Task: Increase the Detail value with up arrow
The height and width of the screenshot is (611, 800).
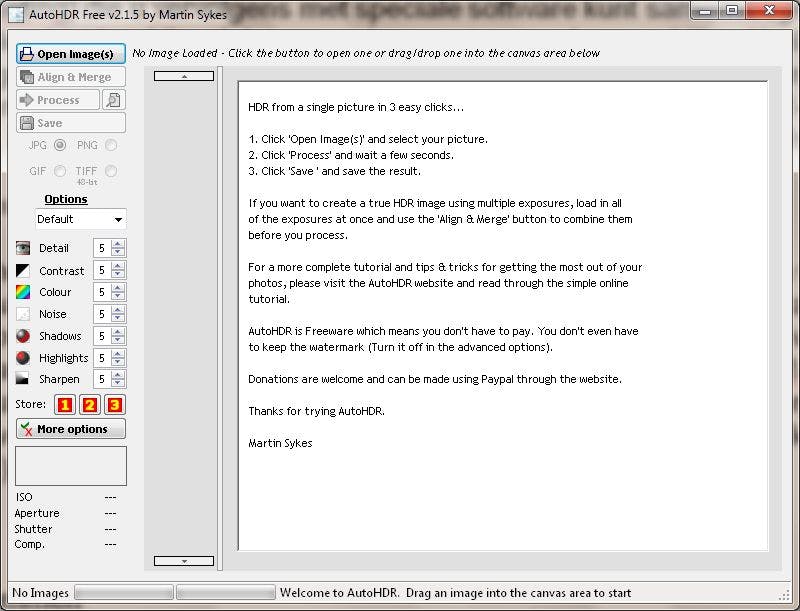Action: [x=118, y=244]
